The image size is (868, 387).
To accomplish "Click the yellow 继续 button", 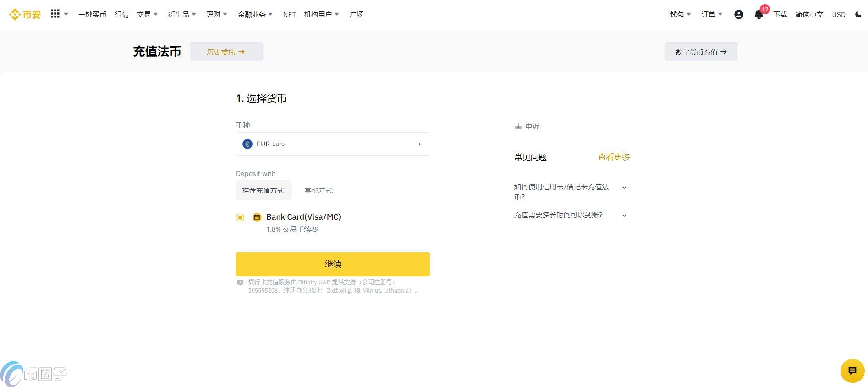I will [333, 264].
